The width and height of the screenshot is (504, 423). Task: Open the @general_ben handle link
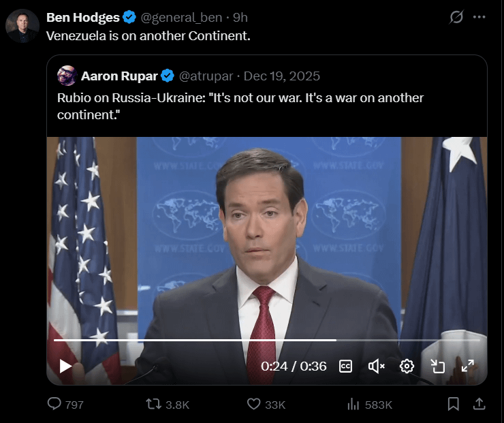click(181, 18)
